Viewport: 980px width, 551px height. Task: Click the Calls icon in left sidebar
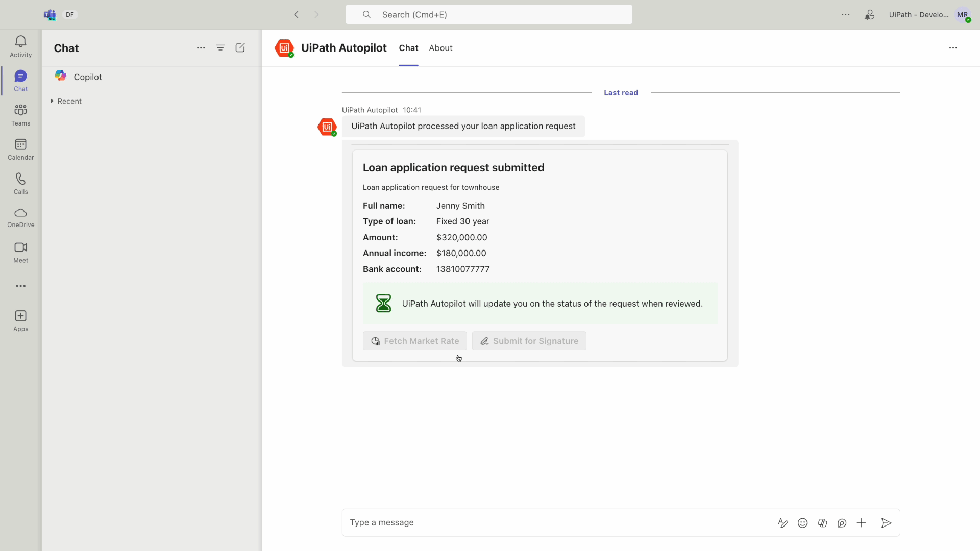coord(20,182)
